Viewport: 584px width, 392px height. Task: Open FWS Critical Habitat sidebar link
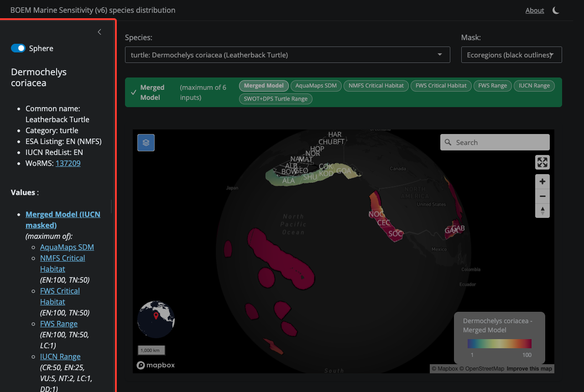point(60,296)
